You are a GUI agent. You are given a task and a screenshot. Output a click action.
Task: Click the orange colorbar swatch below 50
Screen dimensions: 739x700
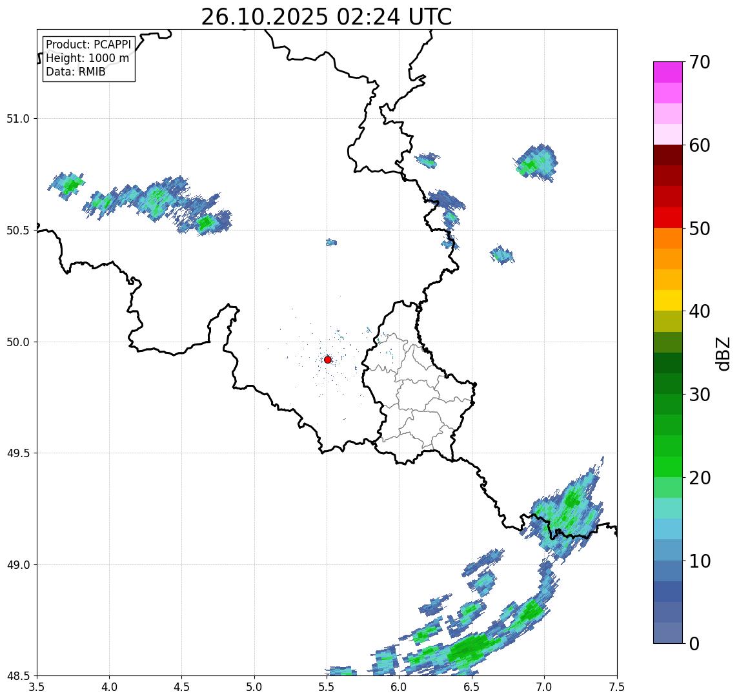point(668,238)
